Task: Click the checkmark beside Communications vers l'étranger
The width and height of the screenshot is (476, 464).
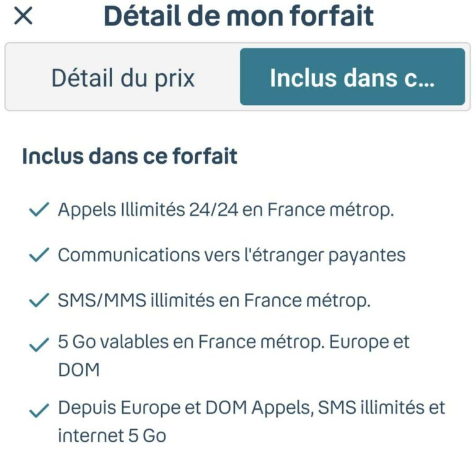Action: 39,256
